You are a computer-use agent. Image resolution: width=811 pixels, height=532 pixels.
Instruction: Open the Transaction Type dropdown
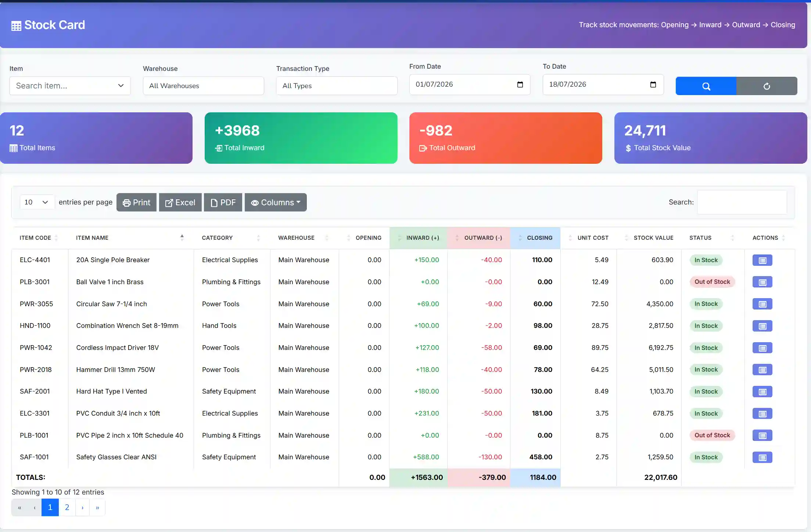(x=337, y=86)
